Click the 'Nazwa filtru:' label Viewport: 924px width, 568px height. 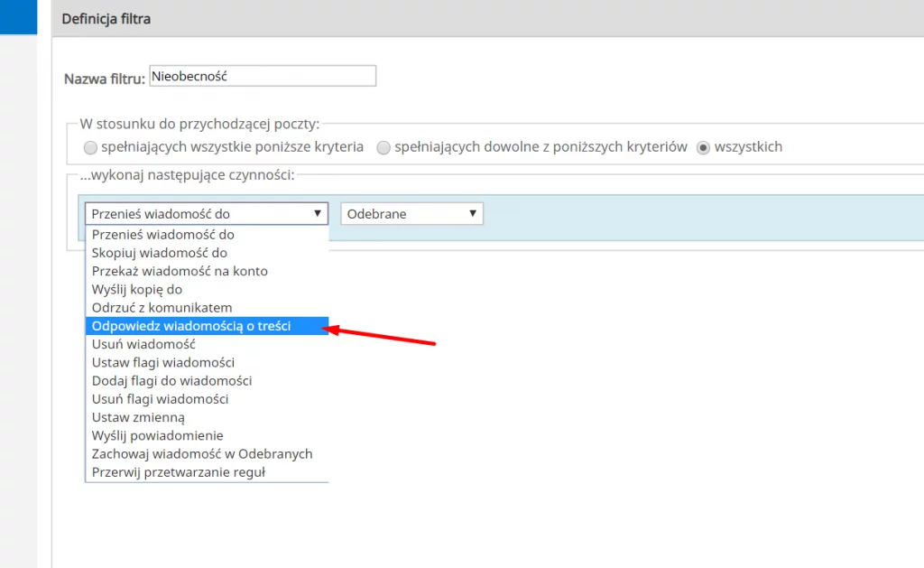tap(105, 79)
